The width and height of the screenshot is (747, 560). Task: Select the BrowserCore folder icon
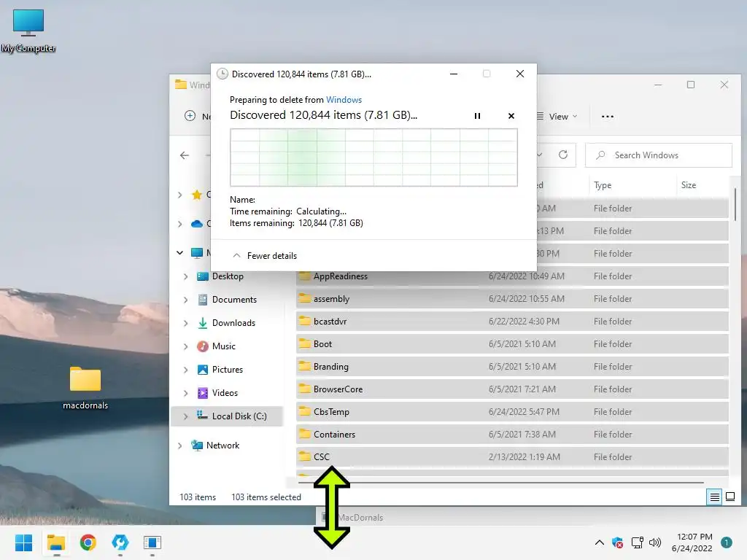(304, 389)
